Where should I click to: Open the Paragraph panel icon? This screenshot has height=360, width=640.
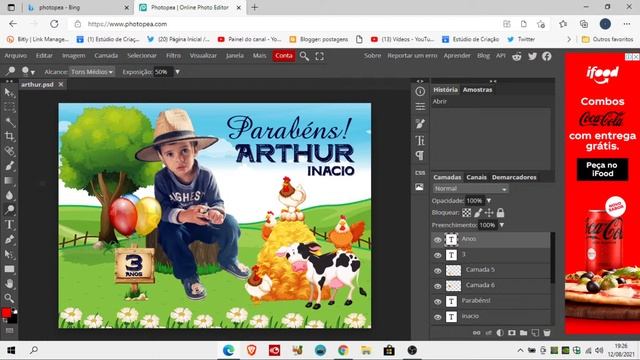(x=420, y=156)
